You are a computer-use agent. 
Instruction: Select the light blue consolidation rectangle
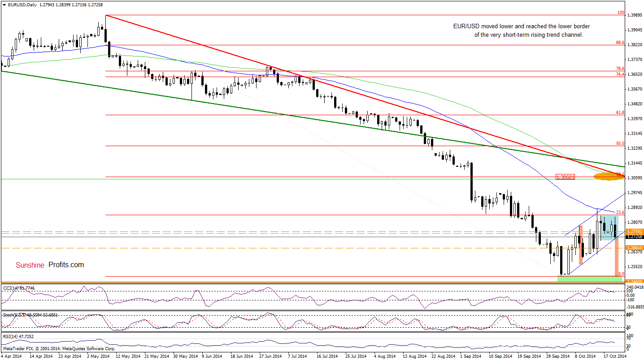pyautogui.click(x=609, y=228)
